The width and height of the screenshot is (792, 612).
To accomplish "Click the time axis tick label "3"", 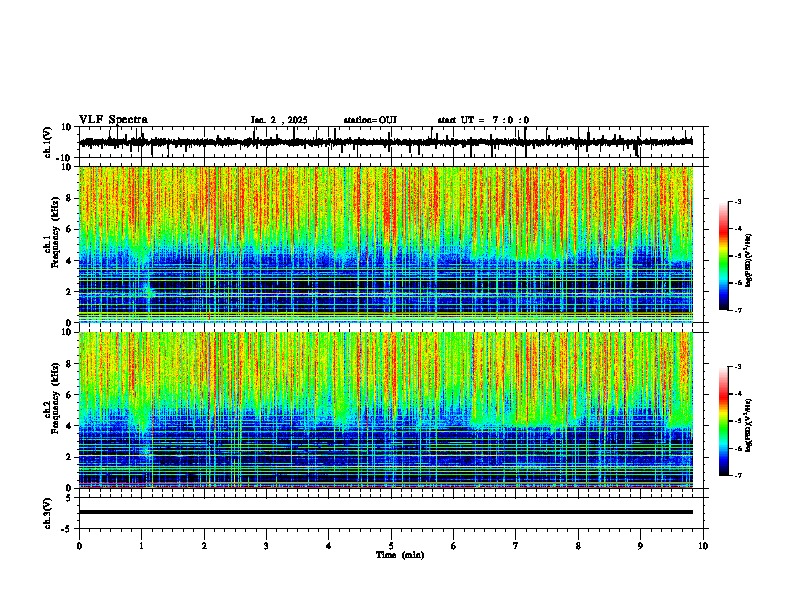I will (x=266, y=546).
